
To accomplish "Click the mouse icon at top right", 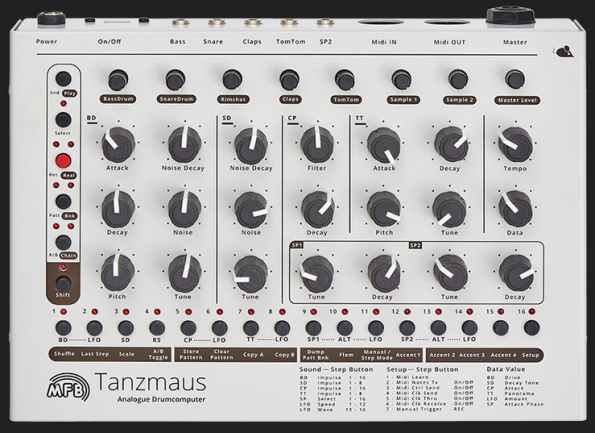I will tap(563, 51).
